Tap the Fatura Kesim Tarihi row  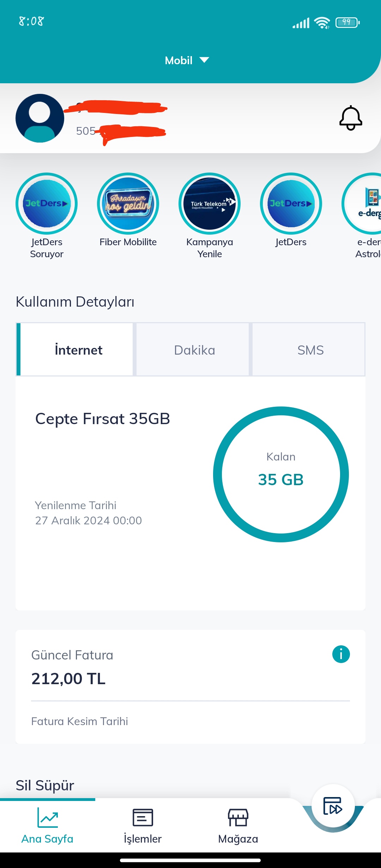(190, 722)
